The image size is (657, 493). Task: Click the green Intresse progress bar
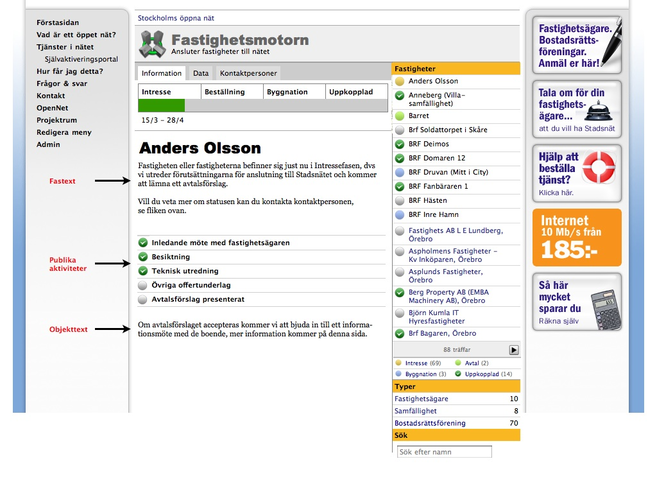161,105
